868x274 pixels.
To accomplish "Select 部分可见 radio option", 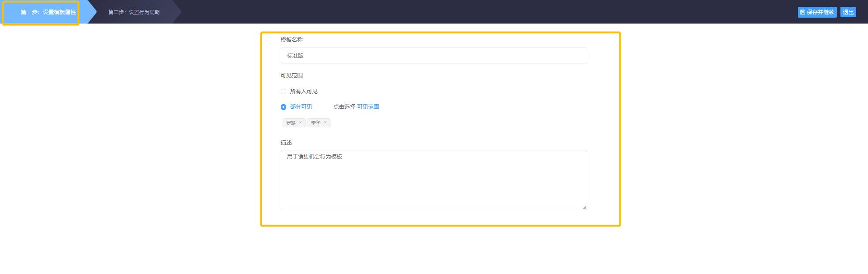I will point(283,107).
